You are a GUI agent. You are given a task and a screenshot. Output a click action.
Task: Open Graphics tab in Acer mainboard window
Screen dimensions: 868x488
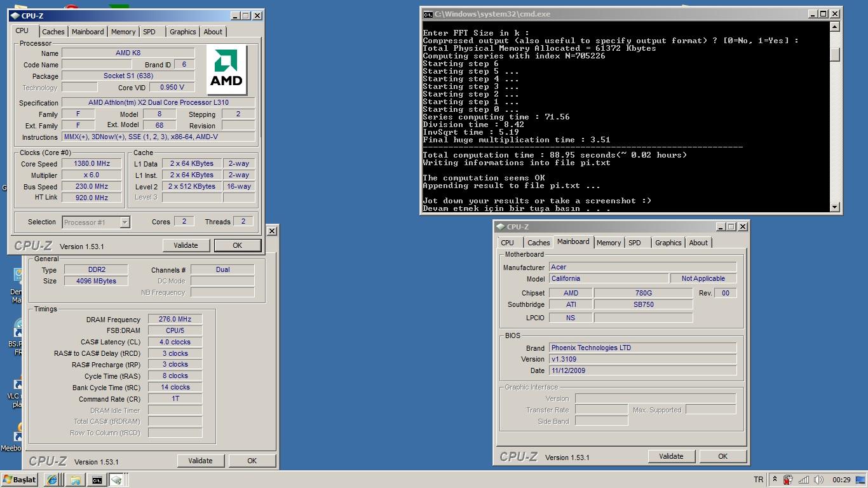coord(668,243)
